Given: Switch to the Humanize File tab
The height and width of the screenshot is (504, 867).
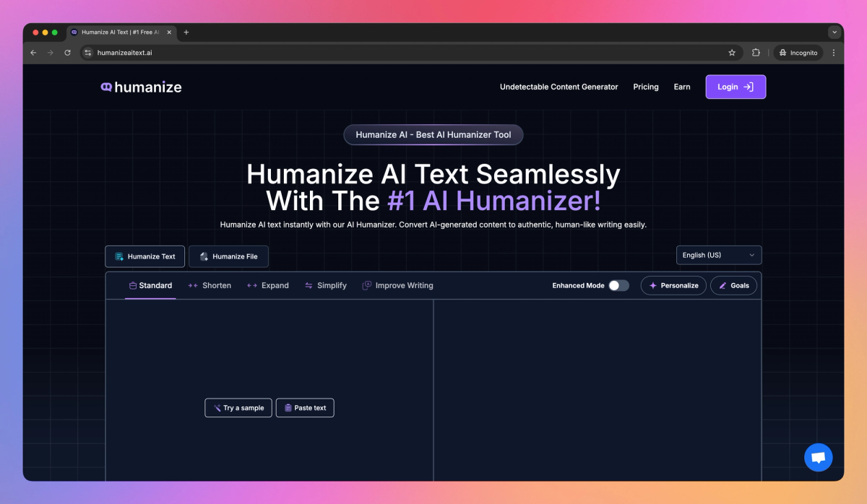Looking at the screenshot, I should click(228, 256).
